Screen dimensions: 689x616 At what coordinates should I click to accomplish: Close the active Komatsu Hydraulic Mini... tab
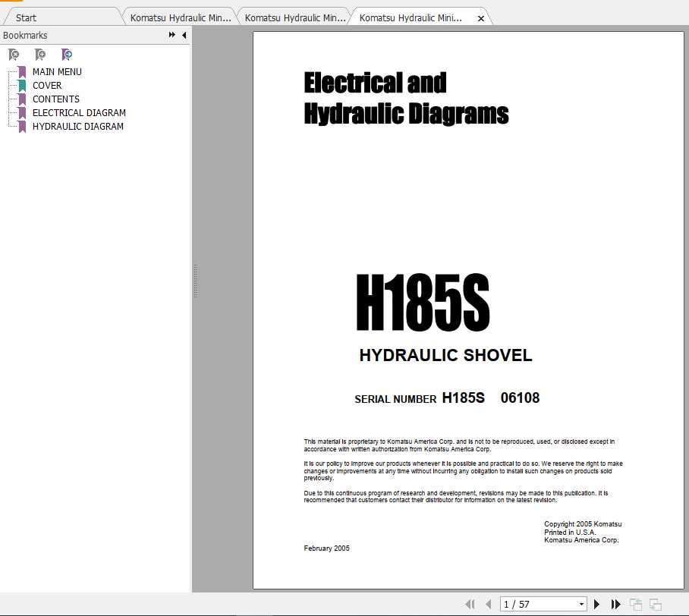click(481, 18)
